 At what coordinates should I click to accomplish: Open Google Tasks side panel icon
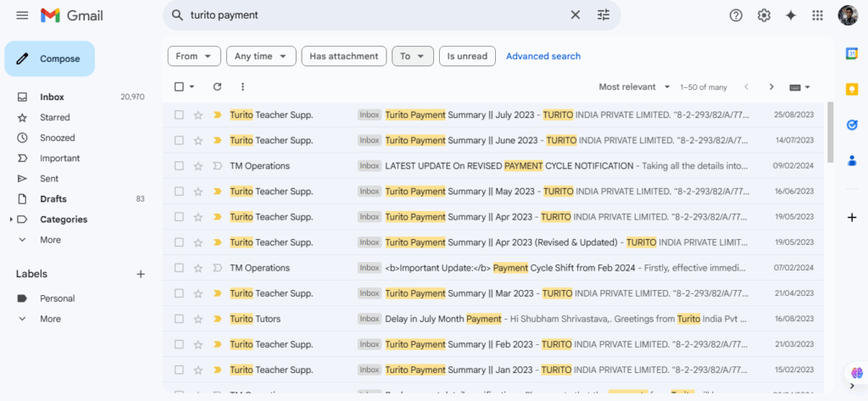point(852,125)
